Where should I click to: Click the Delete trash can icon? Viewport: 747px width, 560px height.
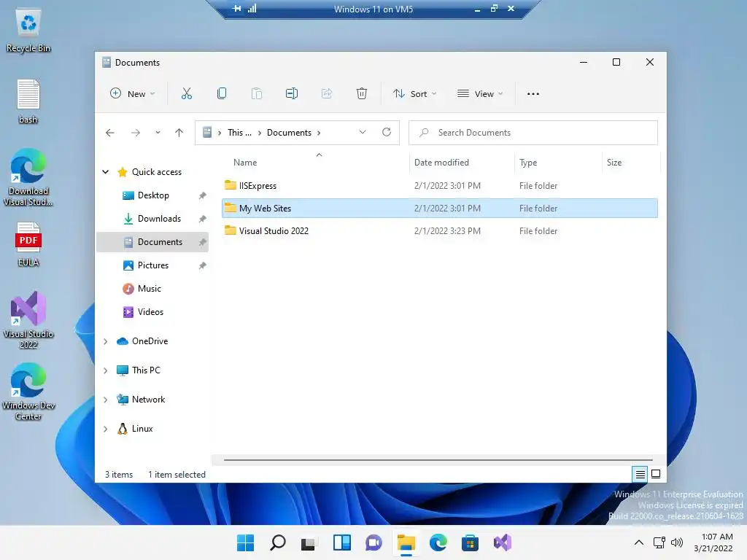tap(362, 94)
